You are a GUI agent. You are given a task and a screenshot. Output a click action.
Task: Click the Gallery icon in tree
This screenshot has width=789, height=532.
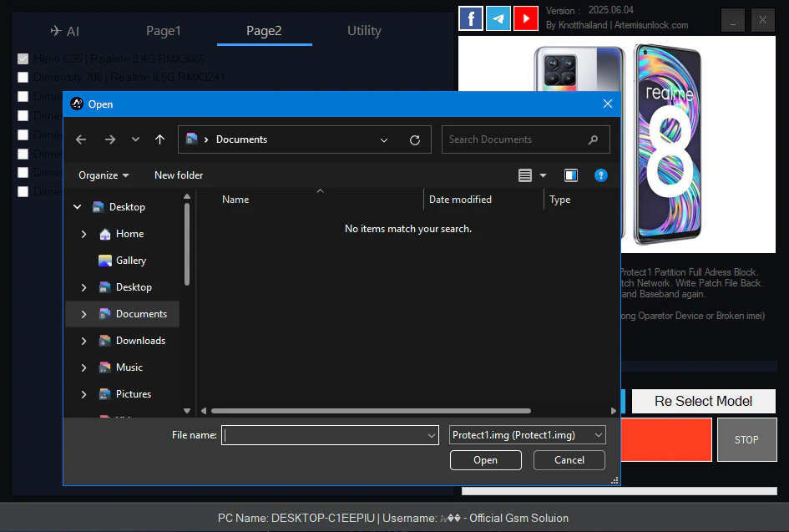click(x=104, y=261)
